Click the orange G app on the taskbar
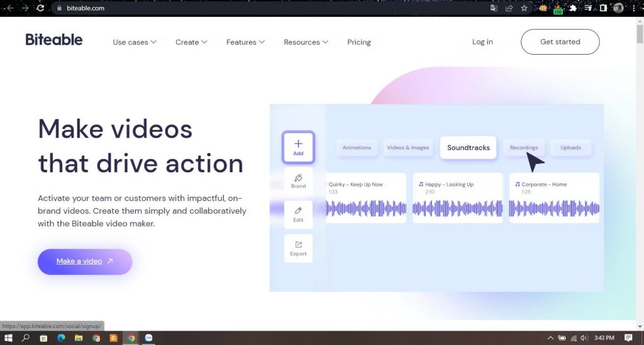 [x=114, y=337]
